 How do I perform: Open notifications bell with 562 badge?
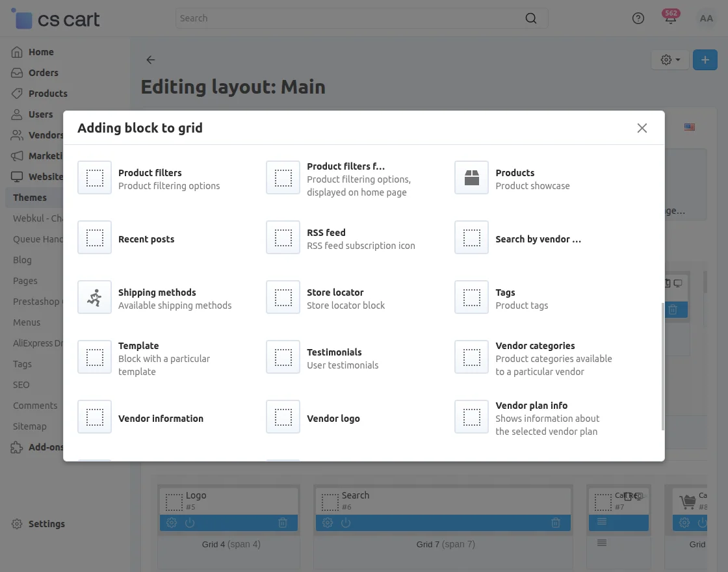pyautogui.click(x=670, y=18)
